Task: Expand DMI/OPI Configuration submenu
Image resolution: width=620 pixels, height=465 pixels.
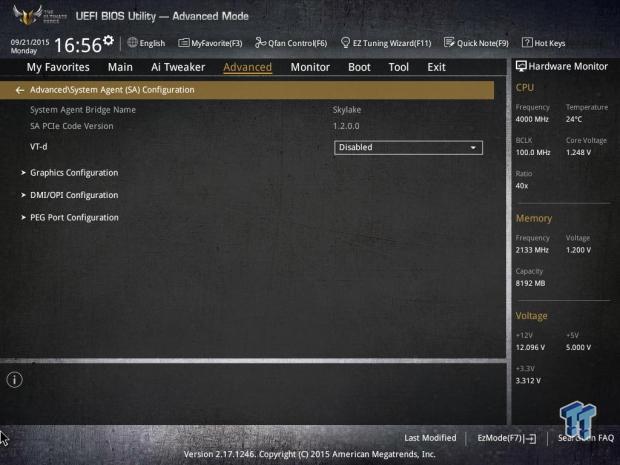Action: tap(73, 195)
